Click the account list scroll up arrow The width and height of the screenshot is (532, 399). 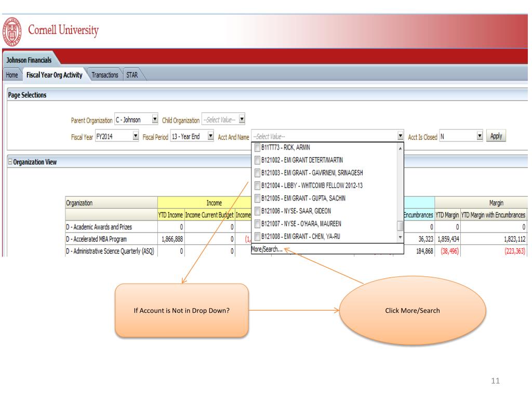401,148
